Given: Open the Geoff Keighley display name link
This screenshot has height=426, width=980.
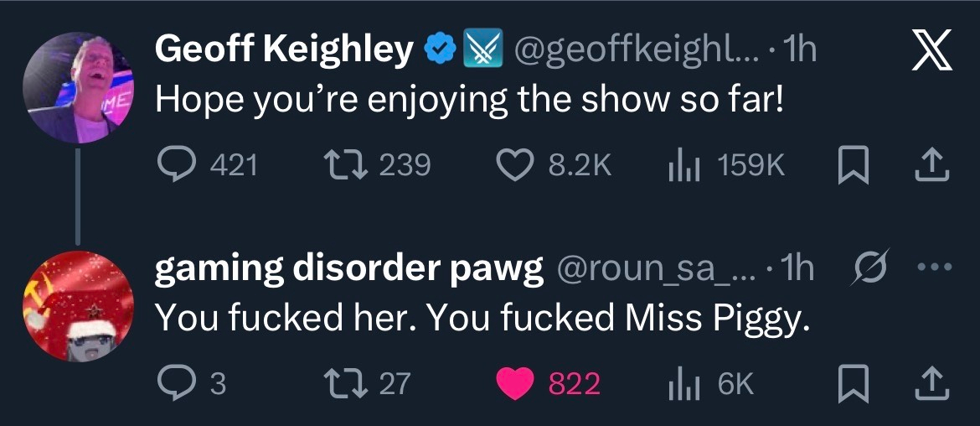Looking at the screenshot, I should [284, 52].
